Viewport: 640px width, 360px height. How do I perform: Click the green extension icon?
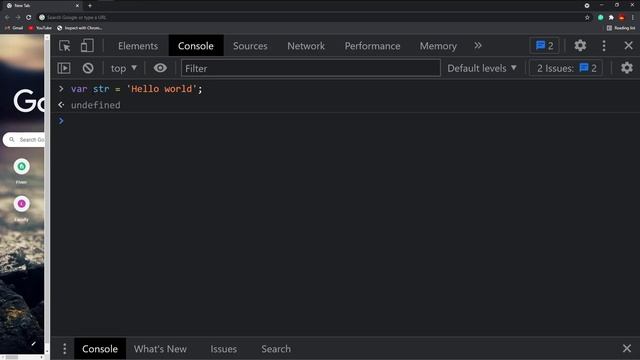tap(600, 17)
